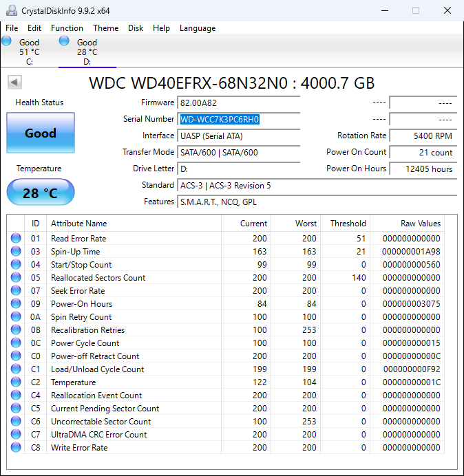
Task: Click the threshold value 140
Action: 359,278
